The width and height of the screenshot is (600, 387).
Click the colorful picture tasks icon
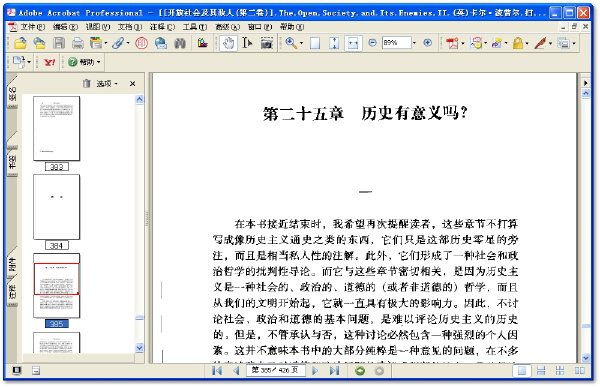coord(202,42)
